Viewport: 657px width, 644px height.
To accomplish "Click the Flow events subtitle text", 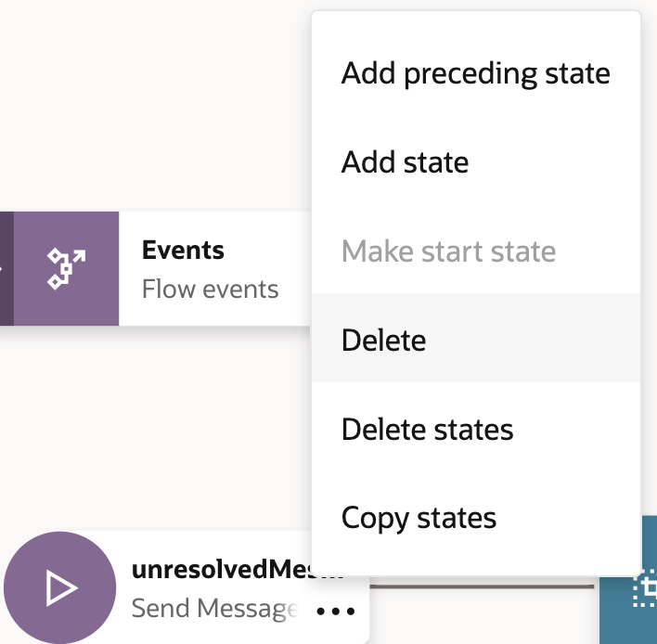I will (x=210, y=290).
